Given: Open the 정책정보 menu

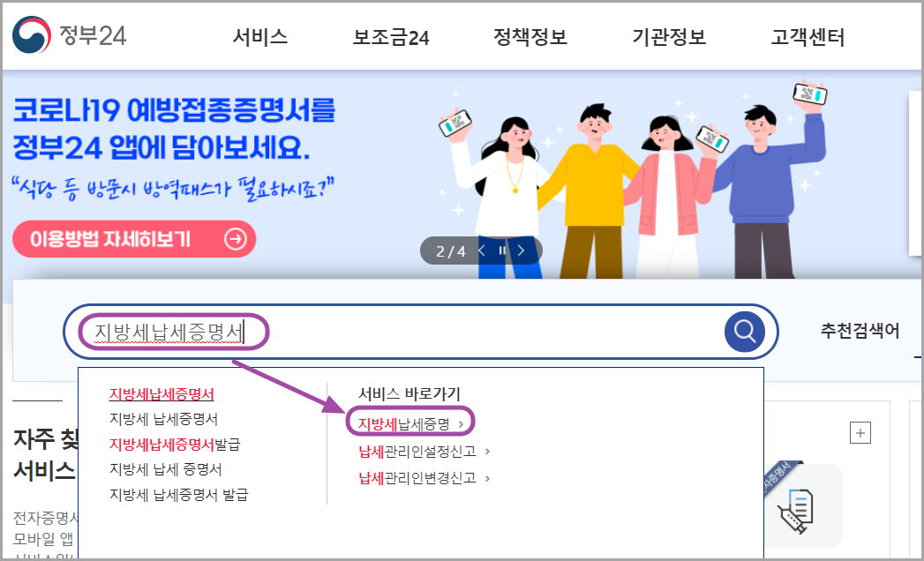Looking at the screenshot, I should pos(530,37).
